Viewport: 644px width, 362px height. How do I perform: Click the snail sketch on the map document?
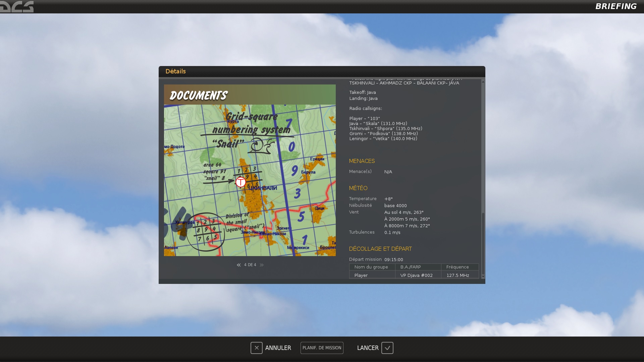point(262,146)
